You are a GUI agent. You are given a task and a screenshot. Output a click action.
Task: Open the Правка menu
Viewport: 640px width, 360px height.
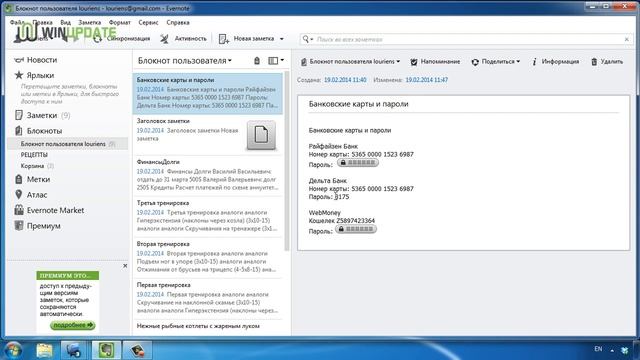click(43, 22)
